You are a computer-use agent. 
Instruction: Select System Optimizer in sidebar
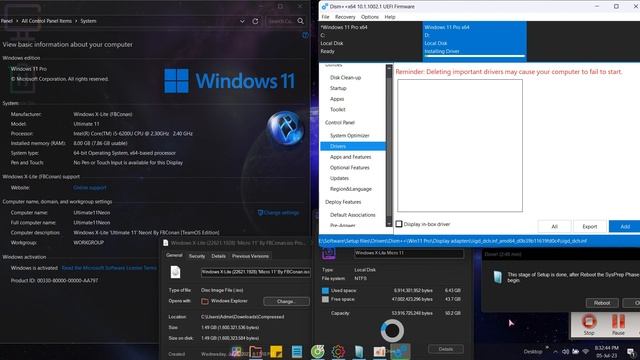point(349,136)
